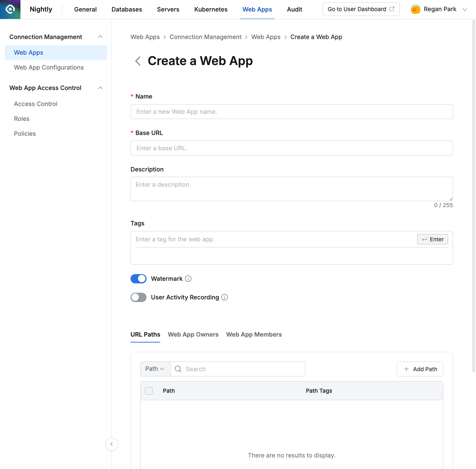The image size is (476, 469).
Task: Click Regan Park's avatar icon
Action: point(415,9)
